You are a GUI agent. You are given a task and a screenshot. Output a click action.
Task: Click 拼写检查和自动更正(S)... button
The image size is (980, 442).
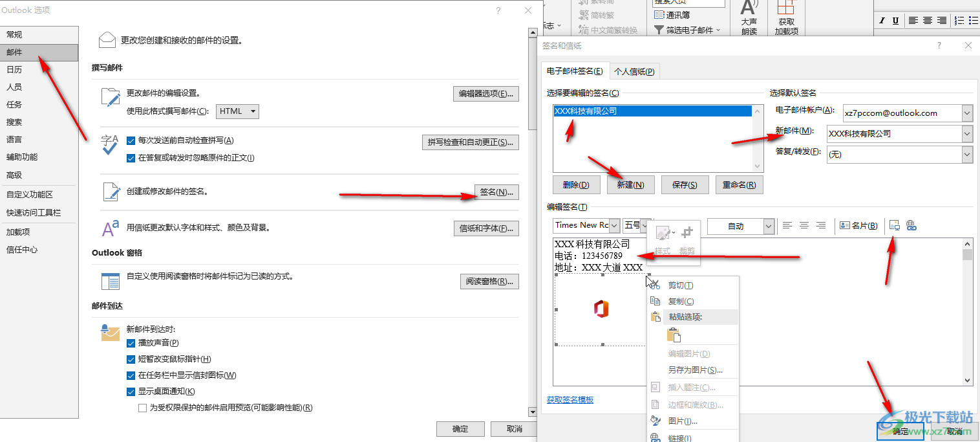click(x=471, y=142)
